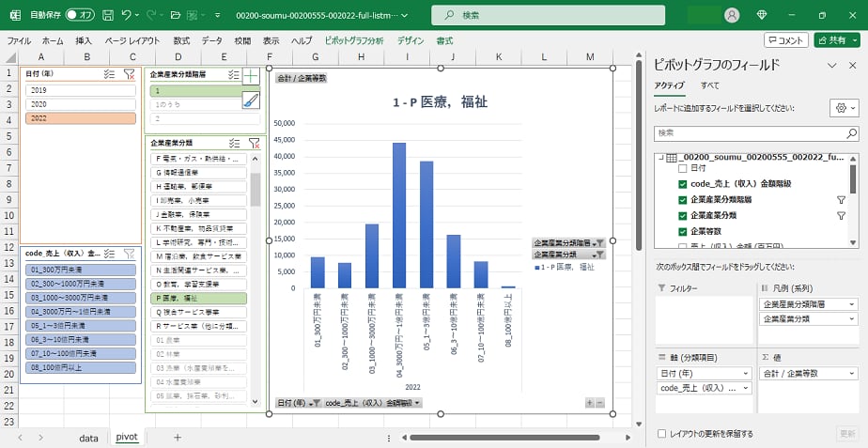Screen dimensions: 868x448
Task: Open chart elements plus button
Action: pyautogui.click(x=251, y=76)
